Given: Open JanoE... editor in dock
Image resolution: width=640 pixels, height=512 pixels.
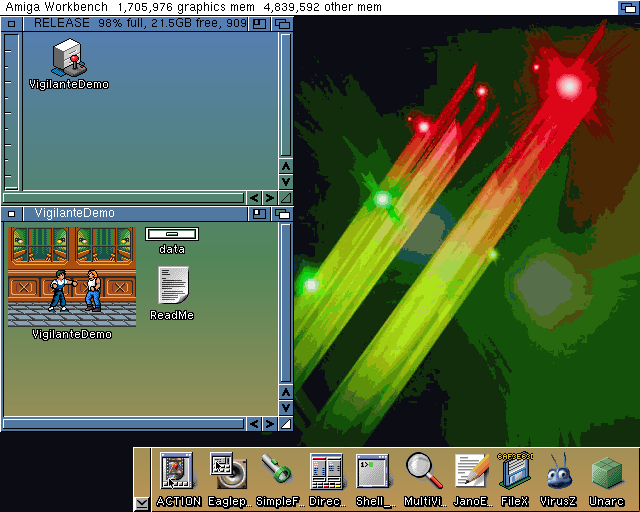Looking at the screenshot, I should click(472, 471).
